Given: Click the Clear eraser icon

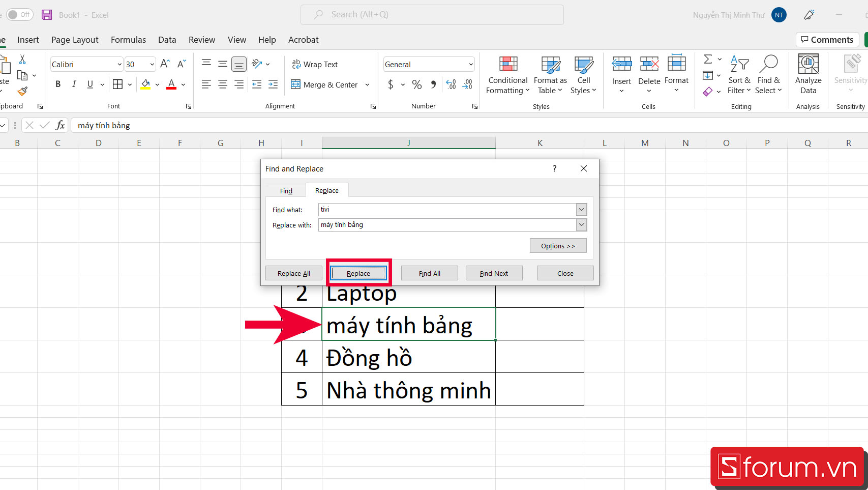Looking at the screenshot, I should pos(708,92).
